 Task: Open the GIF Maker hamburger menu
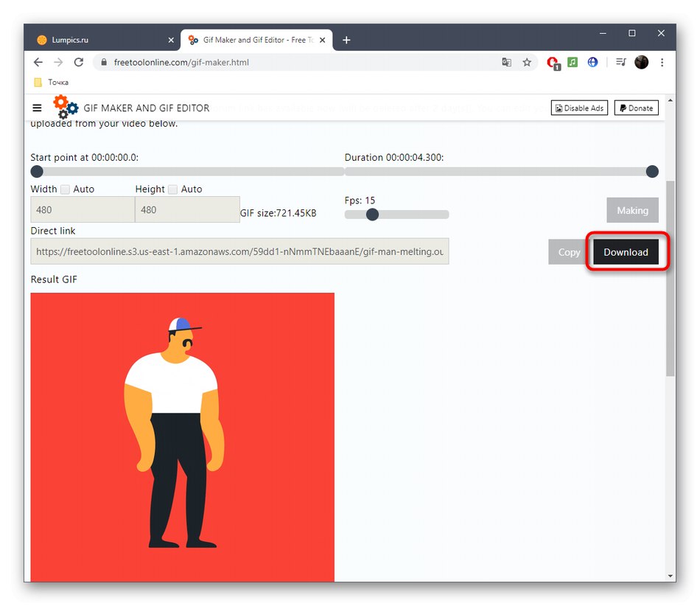(x=37, y=108)
